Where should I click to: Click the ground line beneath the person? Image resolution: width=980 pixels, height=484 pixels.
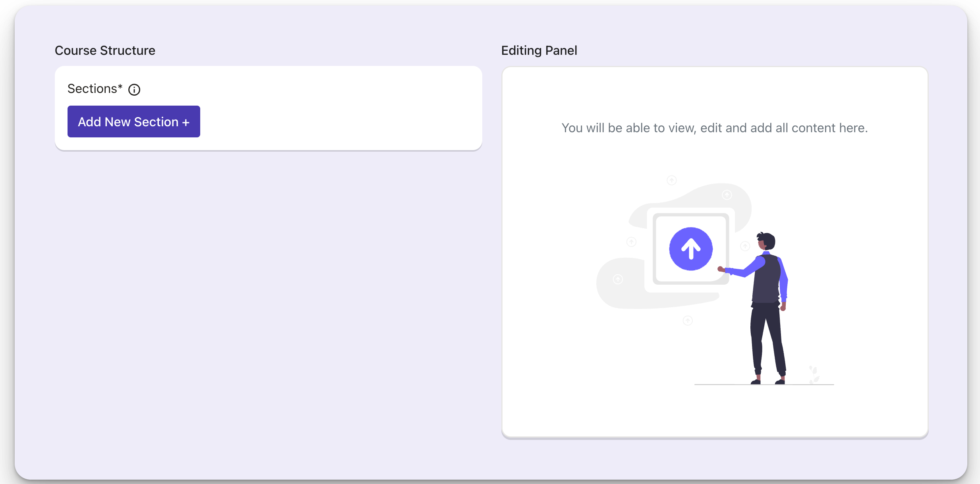764,384
